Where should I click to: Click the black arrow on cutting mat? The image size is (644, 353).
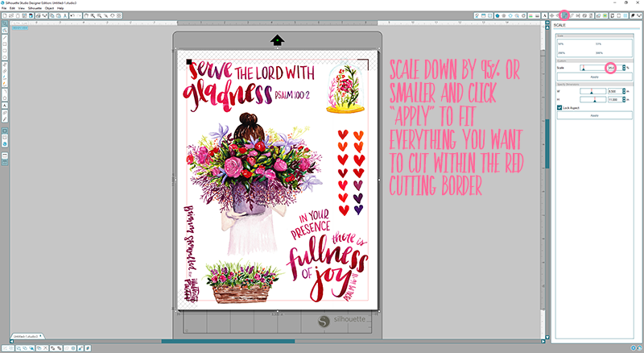[x=278, y=40]
